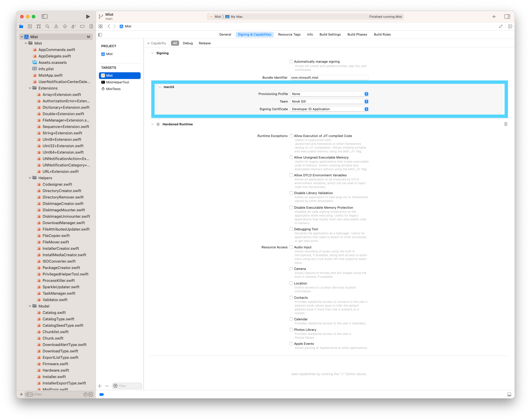Hide the project and targets list
The image size is (531, 420).
pyautogui.click(x=100, y=35)
